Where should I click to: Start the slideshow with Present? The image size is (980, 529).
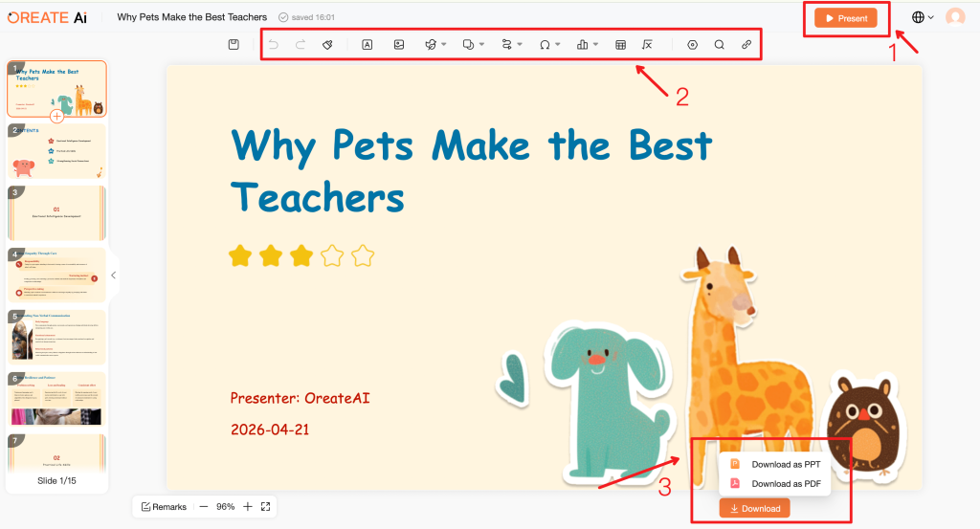[x=846, y=18]
